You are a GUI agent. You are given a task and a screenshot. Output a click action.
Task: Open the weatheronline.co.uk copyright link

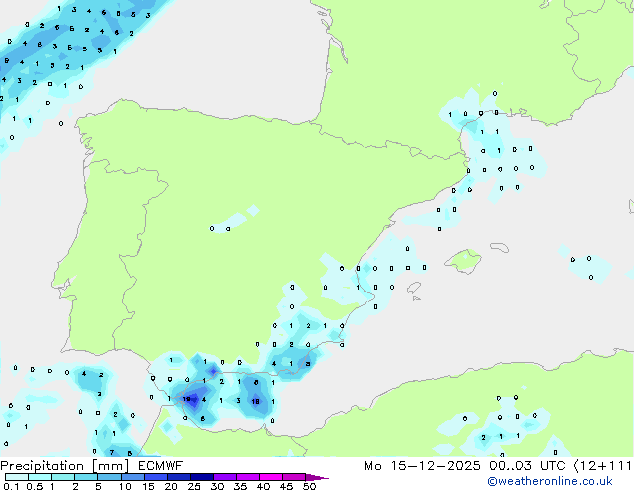click(x=549, y=481)
